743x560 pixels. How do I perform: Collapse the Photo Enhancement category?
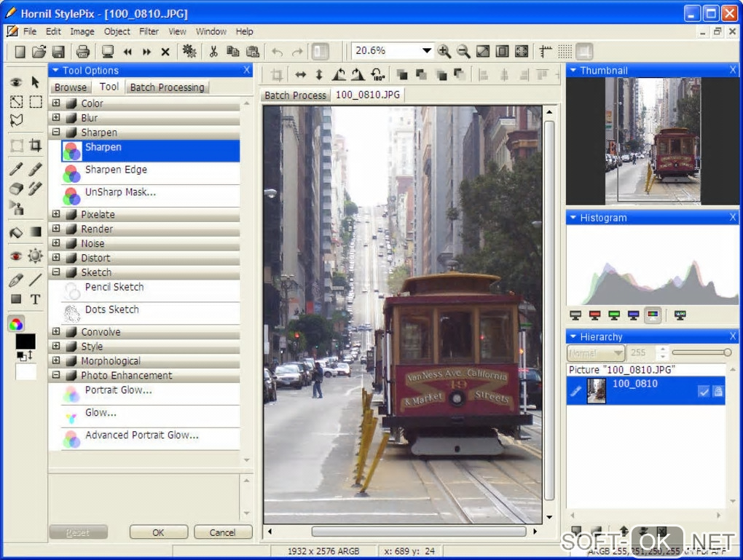56,375
